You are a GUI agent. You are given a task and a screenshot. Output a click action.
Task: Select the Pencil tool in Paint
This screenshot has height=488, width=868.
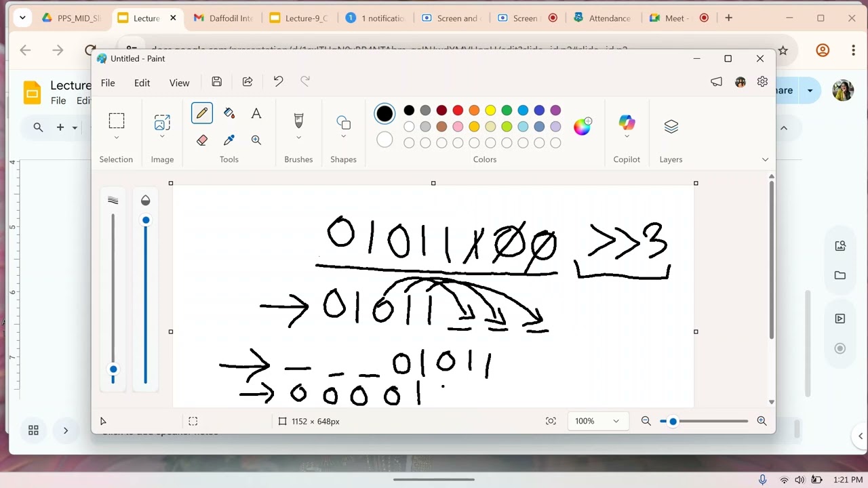click(202, 113)
